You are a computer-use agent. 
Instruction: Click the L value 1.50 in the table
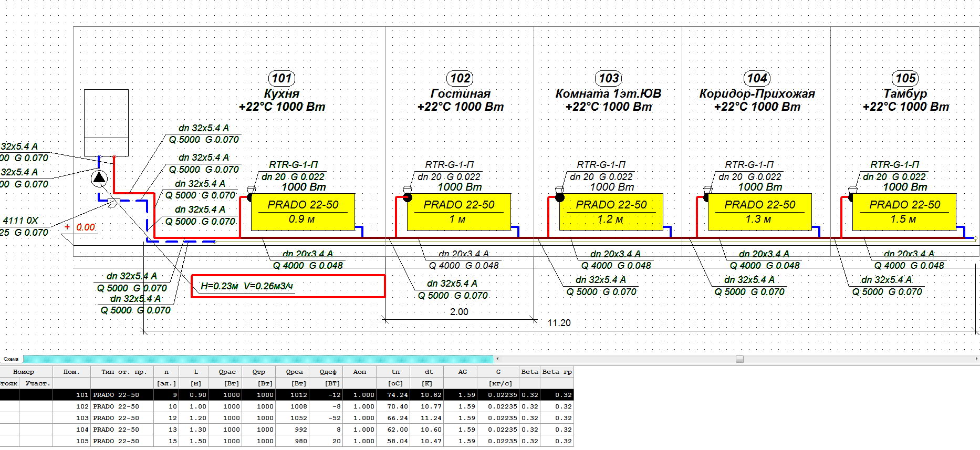198,441
